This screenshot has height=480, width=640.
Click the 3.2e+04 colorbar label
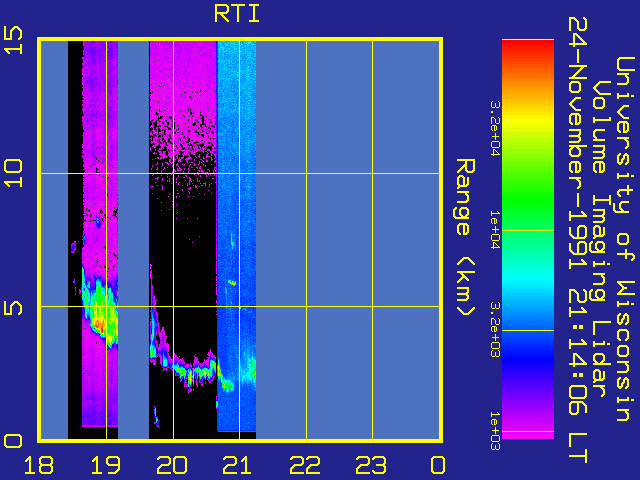495,129
